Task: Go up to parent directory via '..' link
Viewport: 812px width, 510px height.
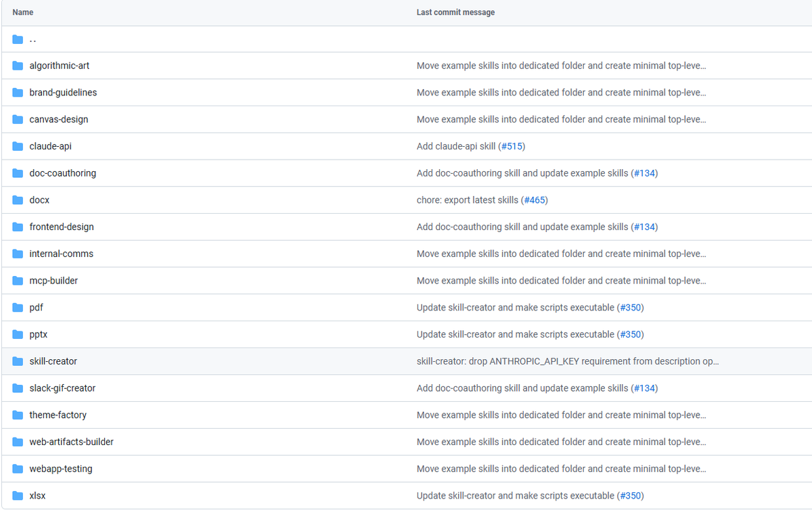Action: pos(33,39)
